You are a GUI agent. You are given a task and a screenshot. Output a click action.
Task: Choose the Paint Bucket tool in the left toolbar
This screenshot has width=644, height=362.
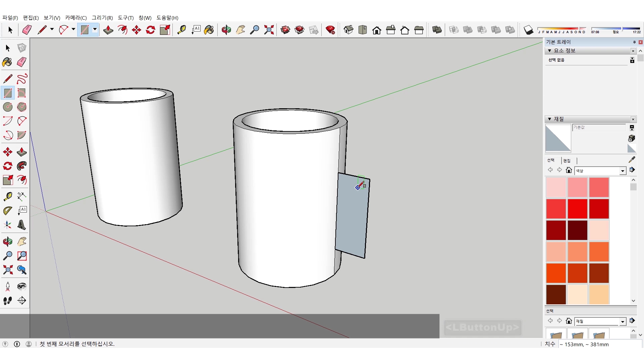[x=7, y=62]
